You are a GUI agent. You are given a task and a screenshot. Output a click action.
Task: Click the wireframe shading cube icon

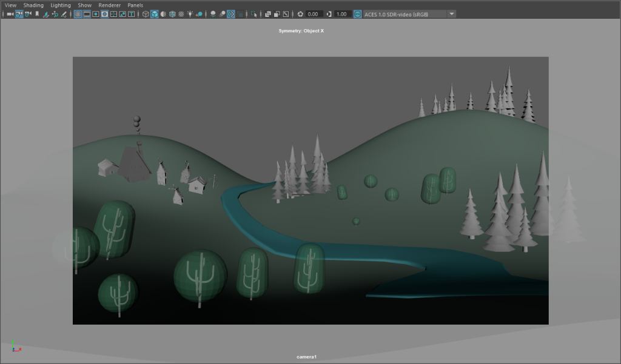pyautogui.click(x=146, y=15)
